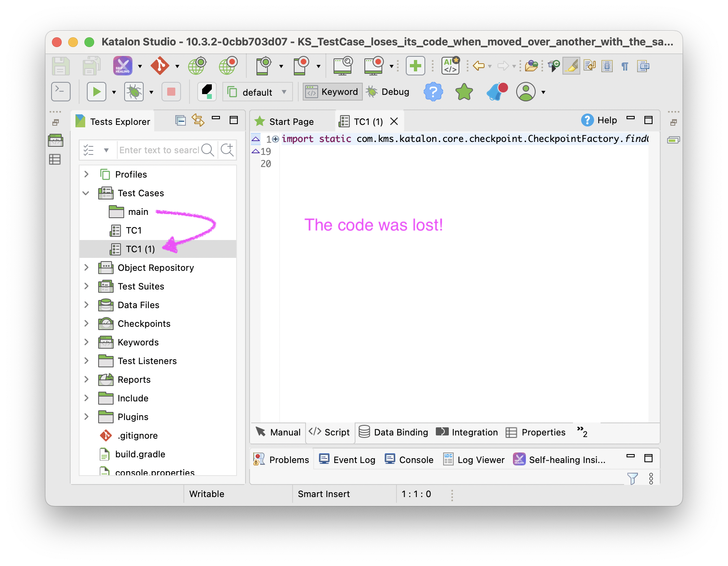Screen dimensions: 728x566
Task: Open the Manual view tab
Action: tap(278, 432)
